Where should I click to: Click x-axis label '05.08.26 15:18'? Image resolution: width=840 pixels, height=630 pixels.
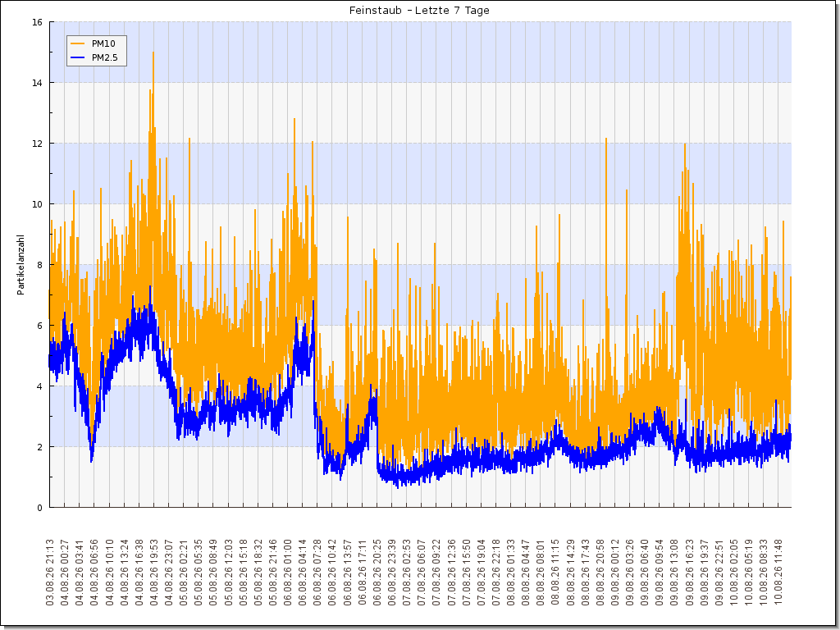point(244,572)
